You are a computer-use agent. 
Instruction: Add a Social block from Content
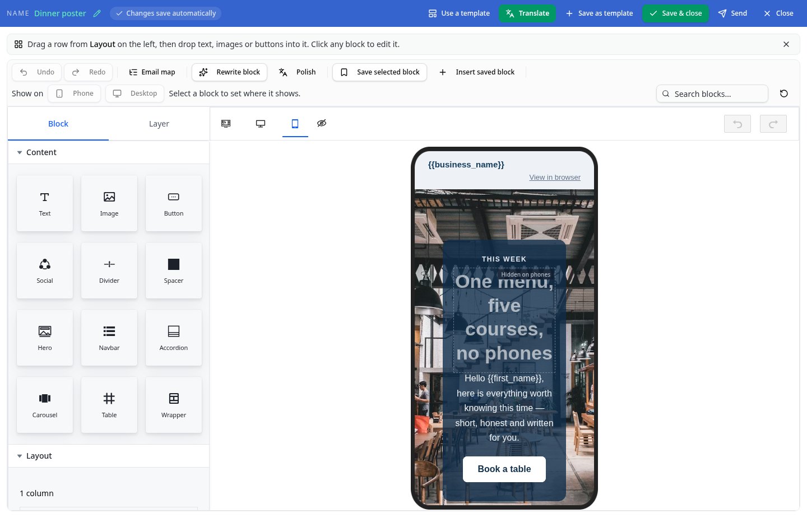45,270
